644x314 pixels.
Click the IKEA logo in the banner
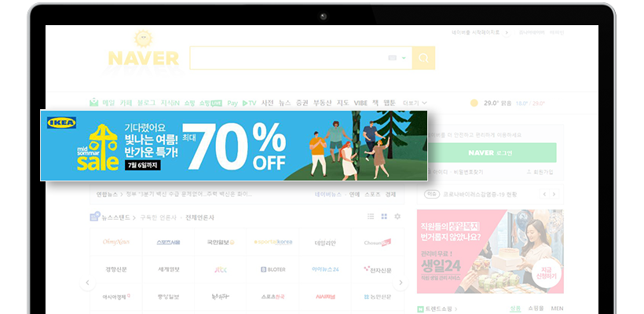(61, 122)
